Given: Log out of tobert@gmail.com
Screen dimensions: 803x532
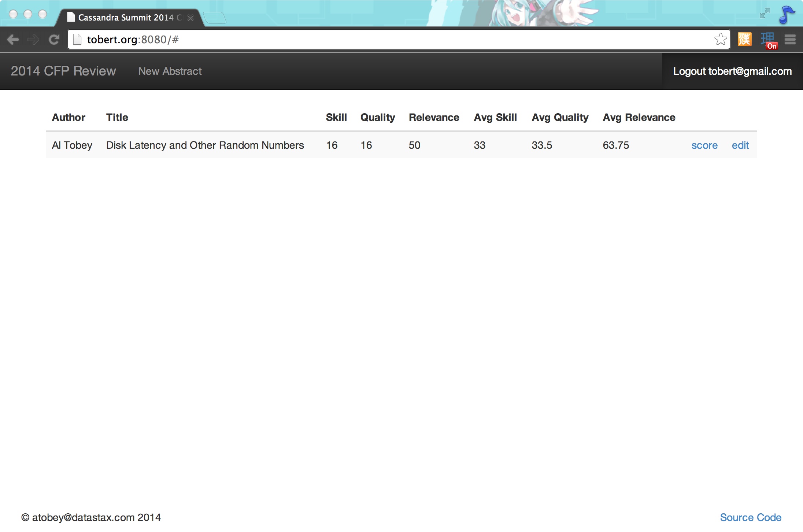Looking at the screenshot, I should point(732,71).
